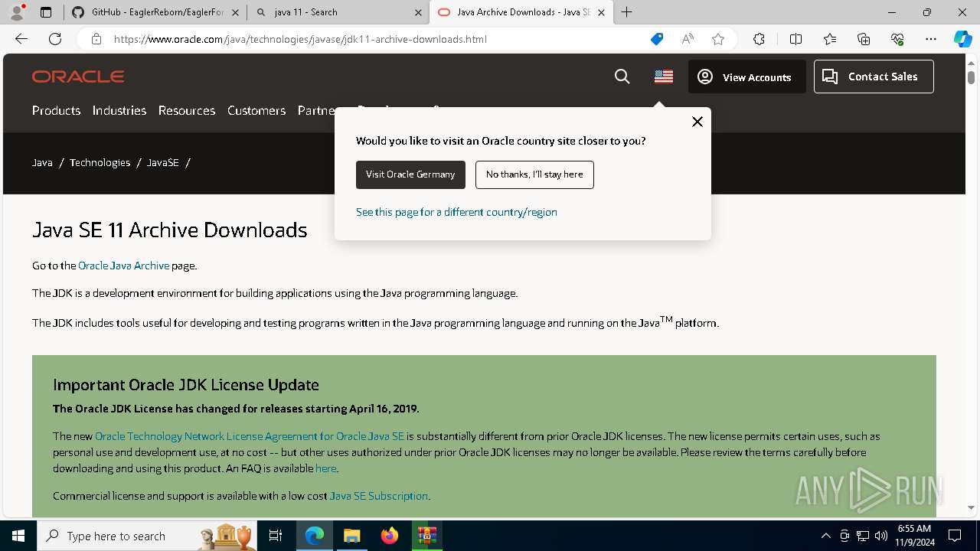Click View Accounts button
This screenshot has width=980, height=551.
[x=746, y=77]
